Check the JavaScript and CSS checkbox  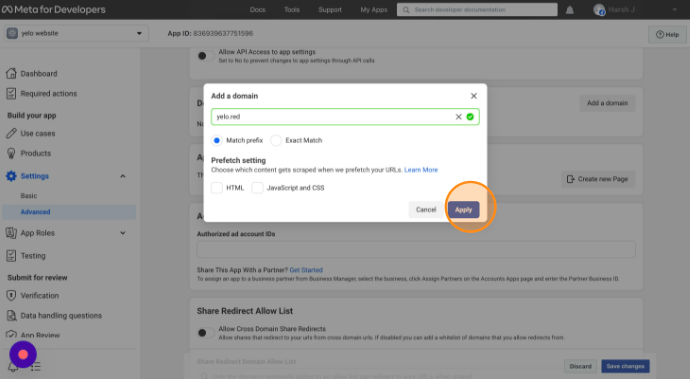(x=257, y=188)
